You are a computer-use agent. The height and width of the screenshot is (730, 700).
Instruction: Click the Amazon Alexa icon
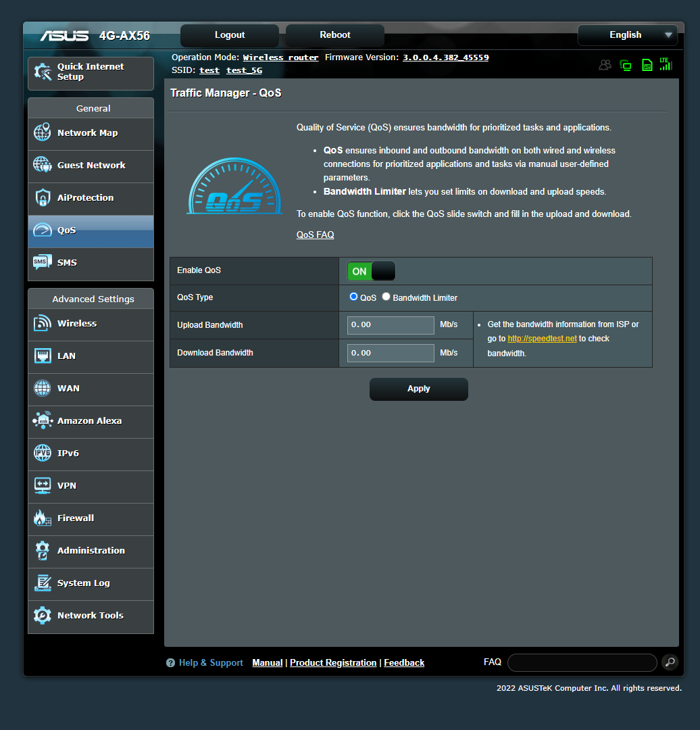[43, 420]
